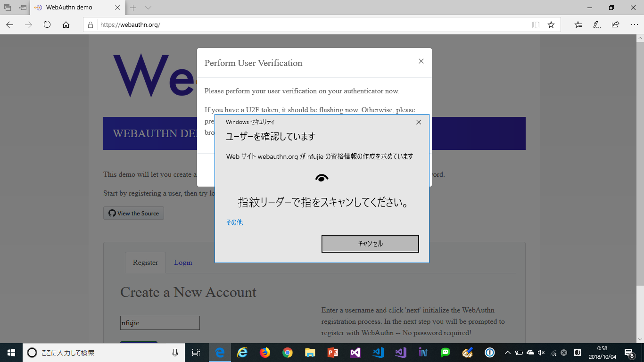
Task: Switch to the Login tab
Action: tap(183, 263)
